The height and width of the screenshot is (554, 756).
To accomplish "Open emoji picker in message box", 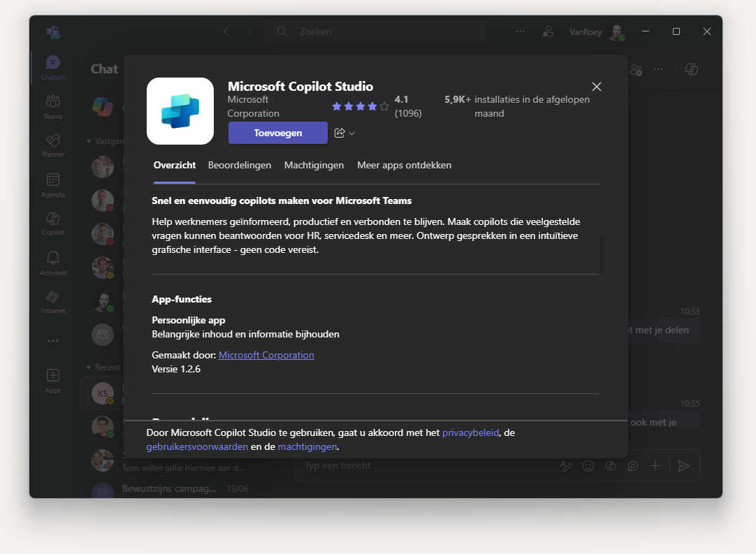I will (588, 466).
